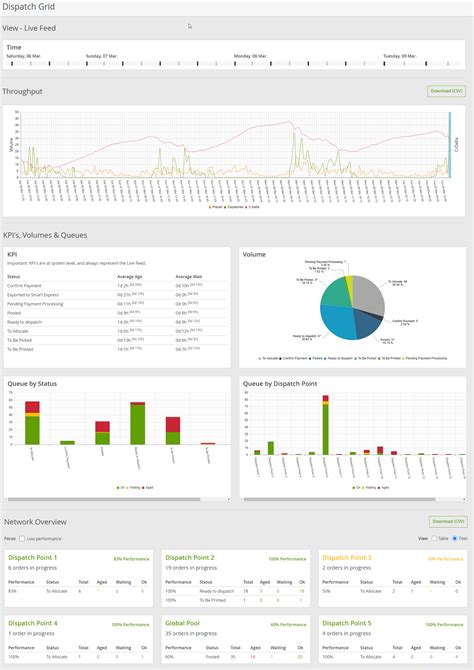Download the Throughput data as CSV
Screen dimensions: 474x670
446,91
